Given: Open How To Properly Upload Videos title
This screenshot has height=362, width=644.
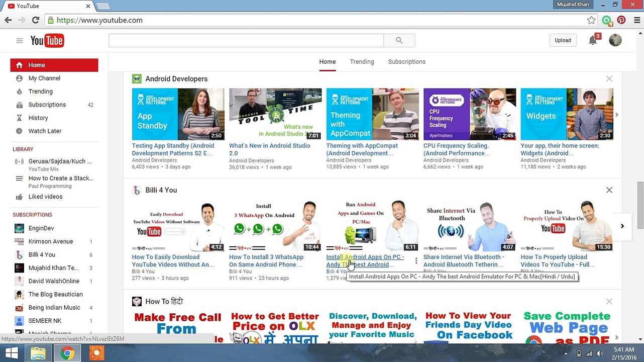Looking at the screenshot, I should point(558,260).
